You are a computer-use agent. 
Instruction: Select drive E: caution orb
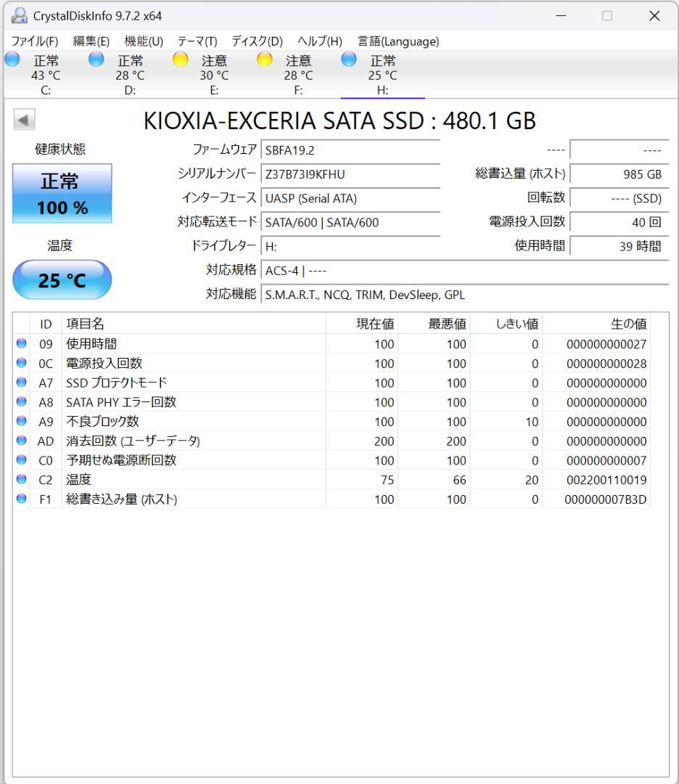click(x=180, y=60)
